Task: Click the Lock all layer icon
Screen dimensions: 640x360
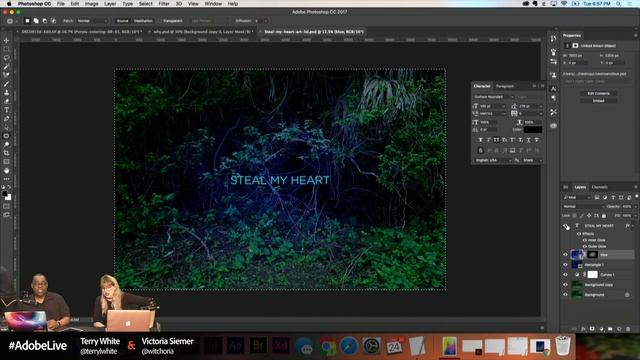Action: coord(604,216)
